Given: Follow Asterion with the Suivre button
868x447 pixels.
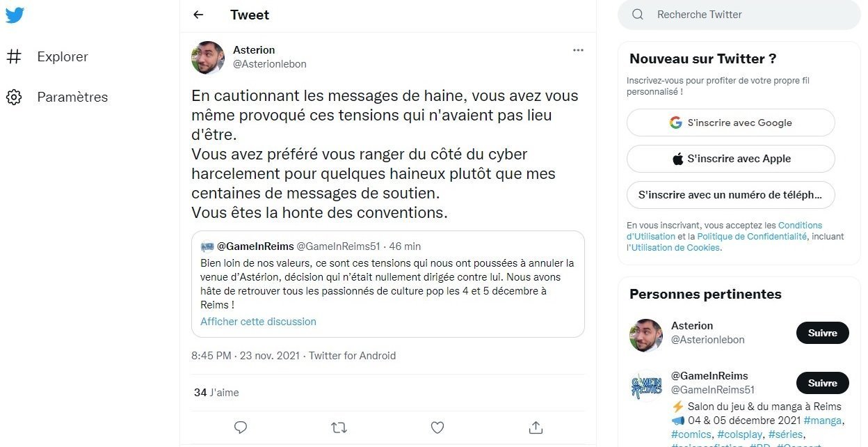Looking at the screenshot, I should 822,333.
